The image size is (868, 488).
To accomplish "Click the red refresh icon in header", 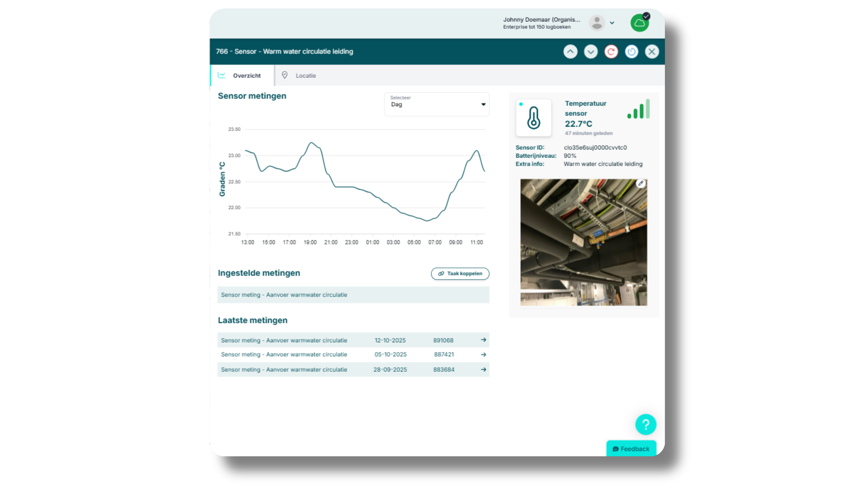I will (x=611, y=51).
